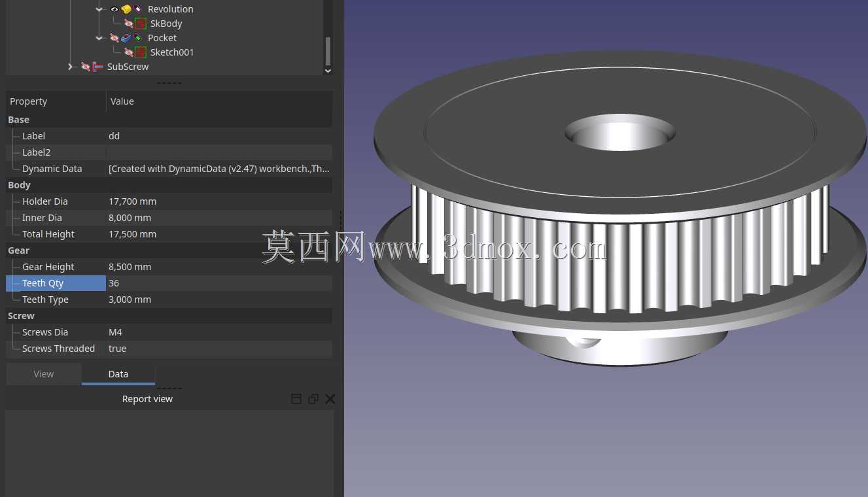Select the Screws Dia property

tap(45, 332)
